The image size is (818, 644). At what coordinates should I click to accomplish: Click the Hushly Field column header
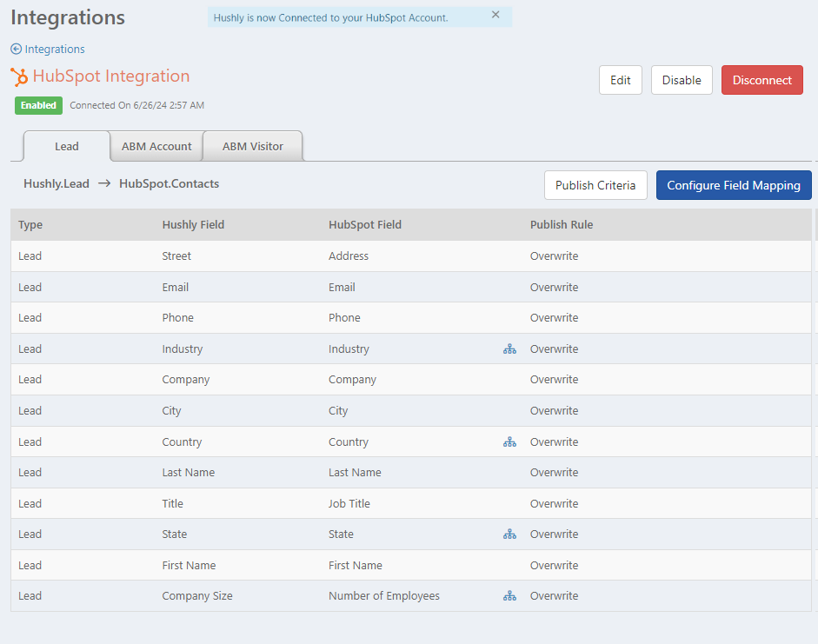(x=193, y=225)
